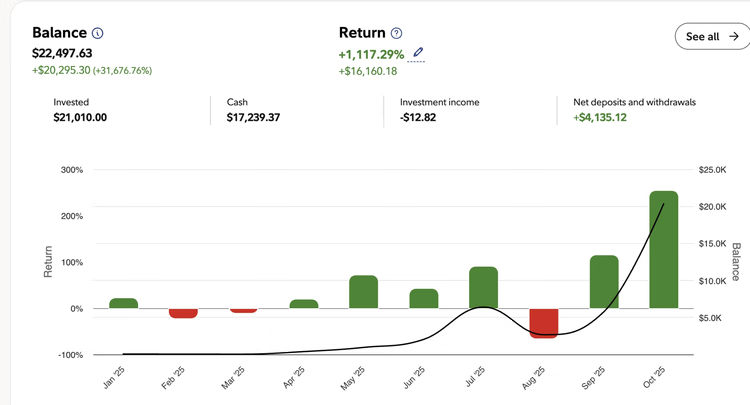Click the September '25 green bar
This screenshot has width=750, height=405.
(603, 282)
